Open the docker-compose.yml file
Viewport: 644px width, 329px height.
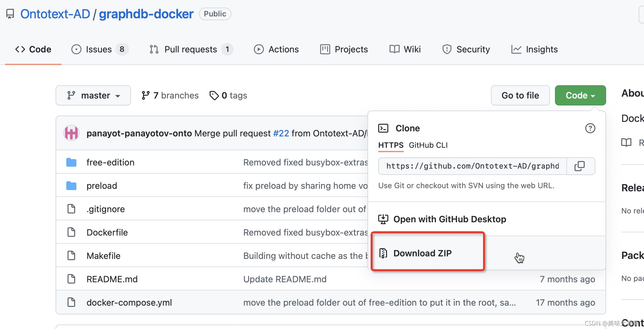point(129,302)
